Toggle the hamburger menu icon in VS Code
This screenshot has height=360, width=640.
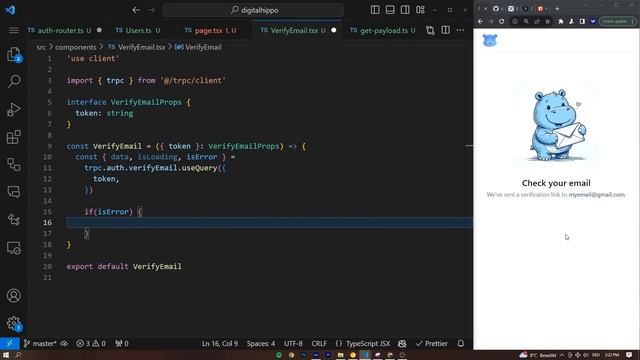pos(14,31)
